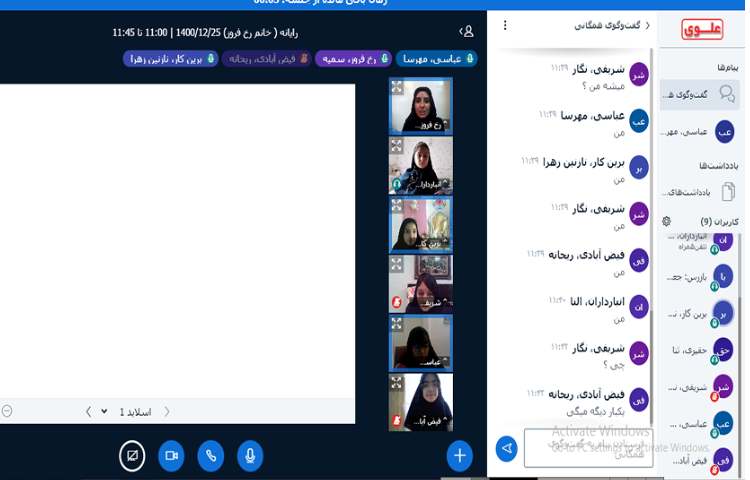Click the public chat speech-bubble icon

coord(727,94)
